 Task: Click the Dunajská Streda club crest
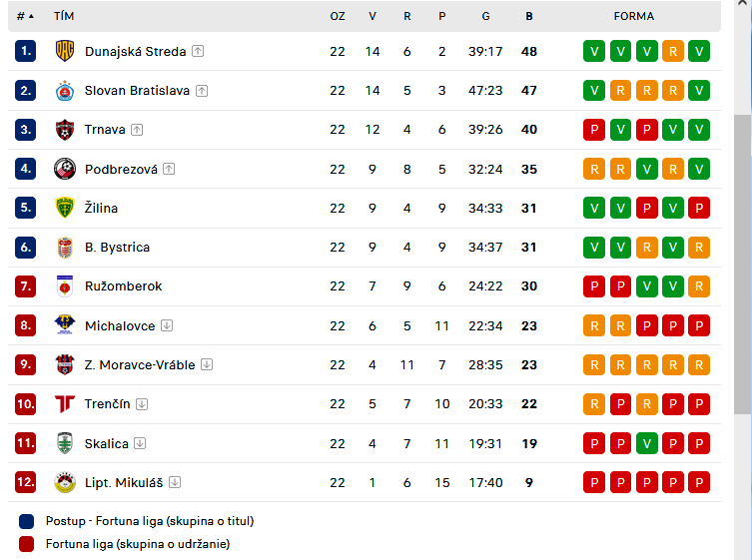(x=65, y=51)
